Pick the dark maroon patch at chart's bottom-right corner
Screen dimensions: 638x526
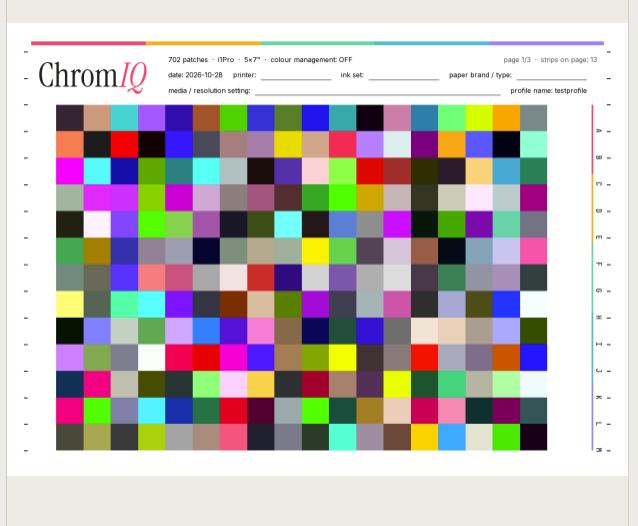coord(533,437)
